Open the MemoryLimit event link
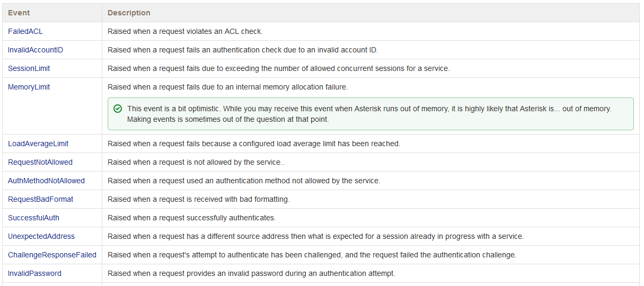The image size is (644, 286). click(29, 87)
